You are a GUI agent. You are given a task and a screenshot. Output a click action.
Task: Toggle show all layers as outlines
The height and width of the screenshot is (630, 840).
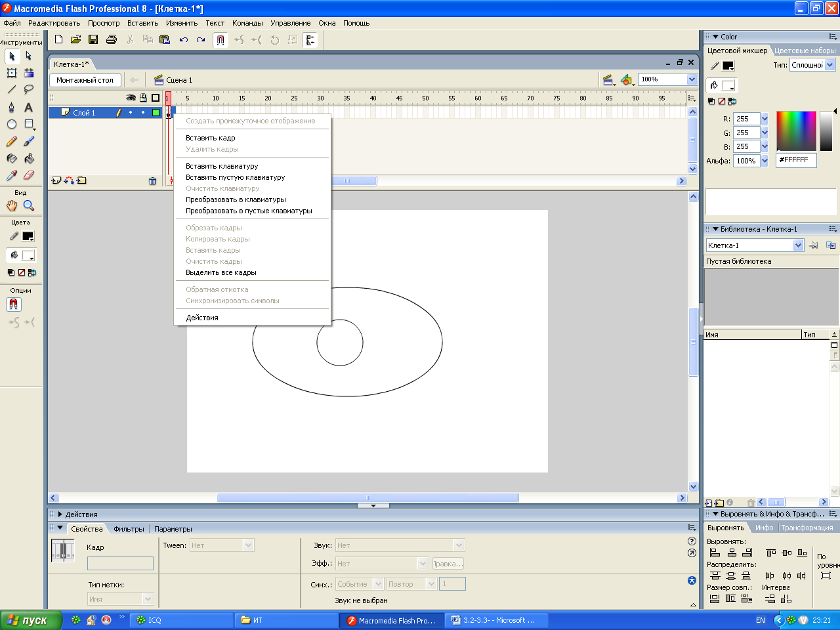156,98
